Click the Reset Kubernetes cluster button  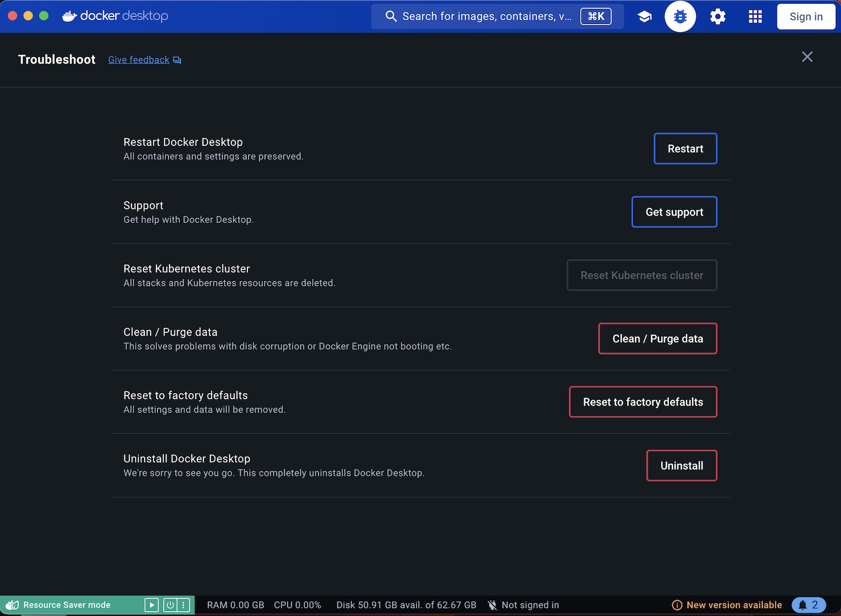point(642,275)
